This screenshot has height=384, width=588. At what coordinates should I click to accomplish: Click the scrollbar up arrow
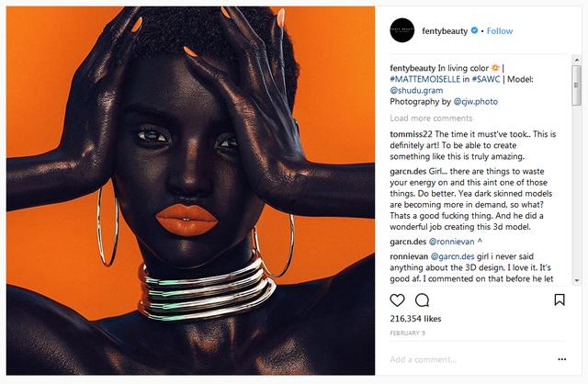[576, 60]
